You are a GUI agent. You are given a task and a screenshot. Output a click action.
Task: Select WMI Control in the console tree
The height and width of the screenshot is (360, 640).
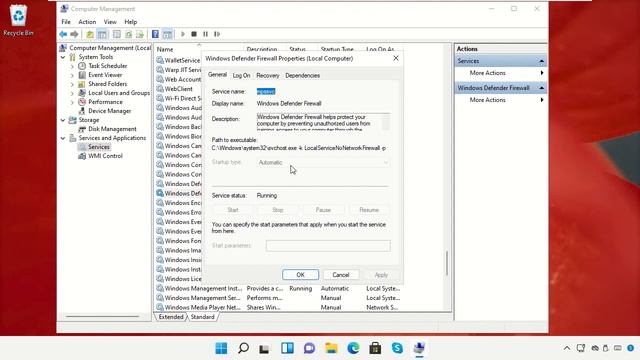pyautogui.click(x=105, y=156)
